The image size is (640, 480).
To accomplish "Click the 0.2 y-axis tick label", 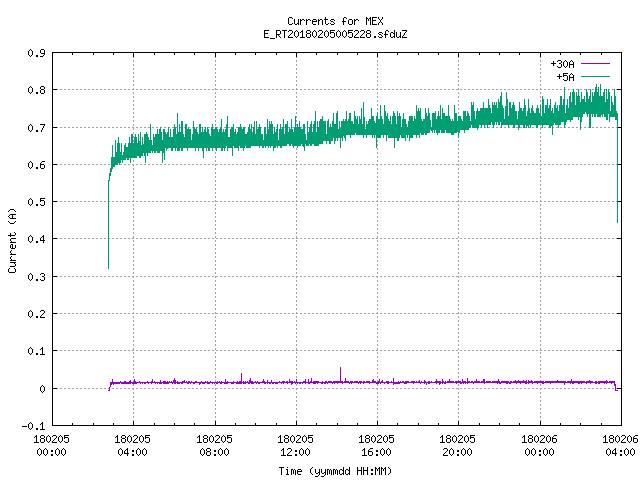I will [x=36, y=314].
